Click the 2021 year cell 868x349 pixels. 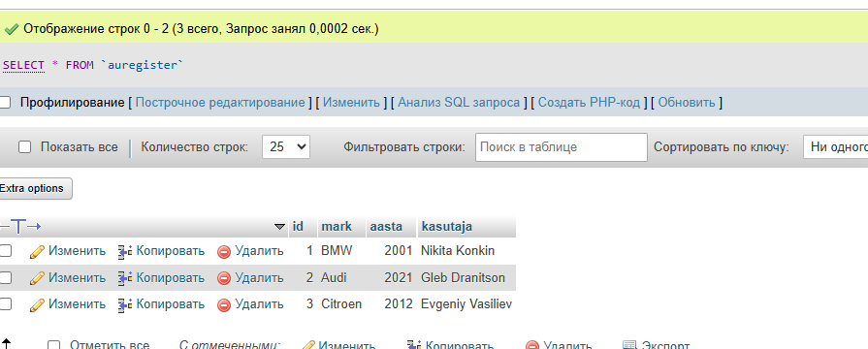pyautogui.click(x=399, y=277)
